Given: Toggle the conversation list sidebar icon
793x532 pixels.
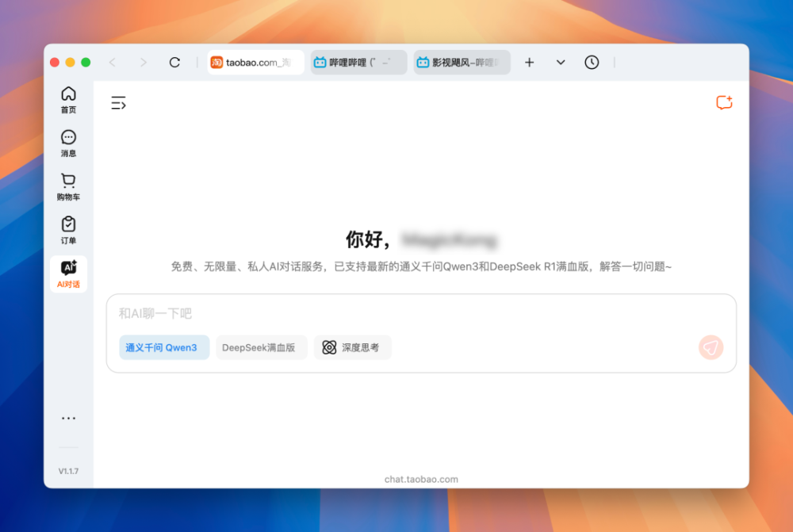Looking at the screenshot, I should (x=118, y=102).
